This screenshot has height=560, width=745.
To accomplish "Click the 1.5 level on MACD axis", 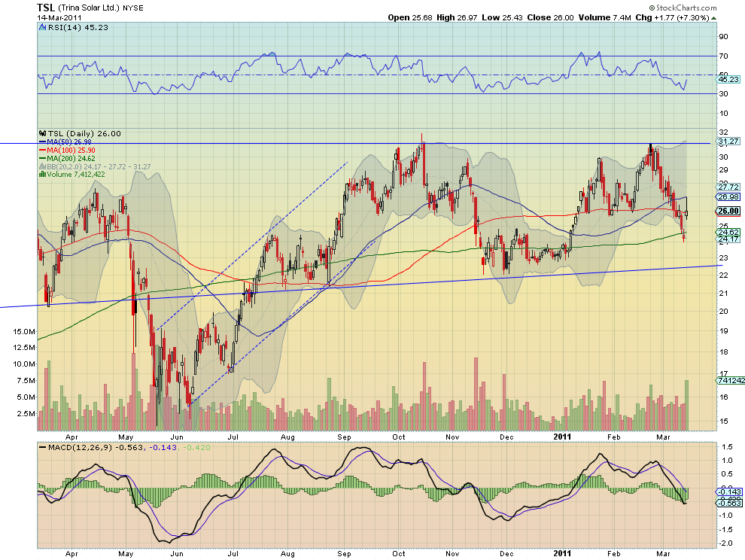I will 726,447.
